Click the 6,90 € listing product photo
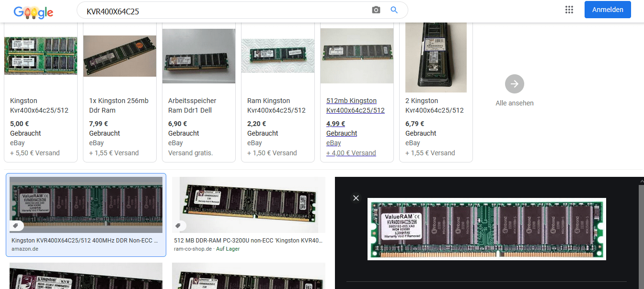 coord(199,56)
